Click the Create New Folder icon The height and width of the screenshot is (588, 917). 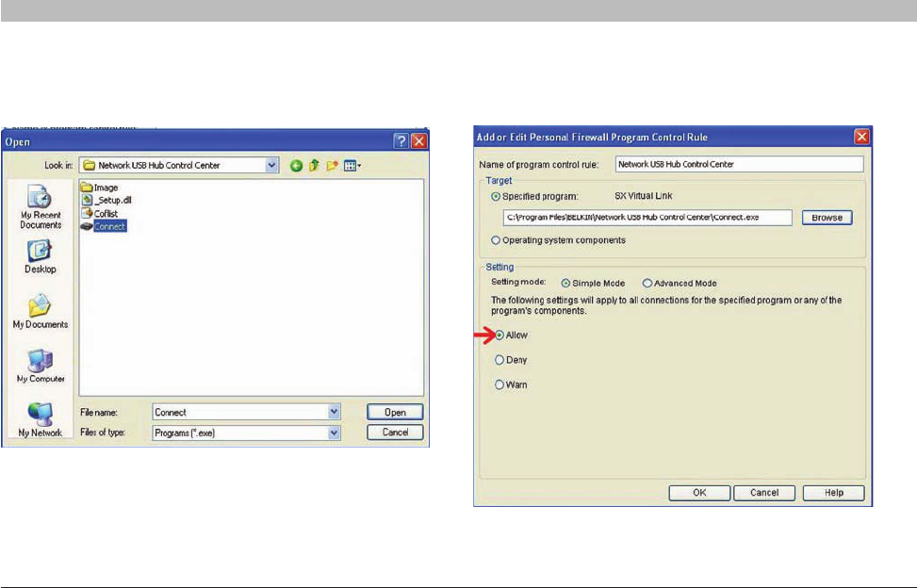332,166
